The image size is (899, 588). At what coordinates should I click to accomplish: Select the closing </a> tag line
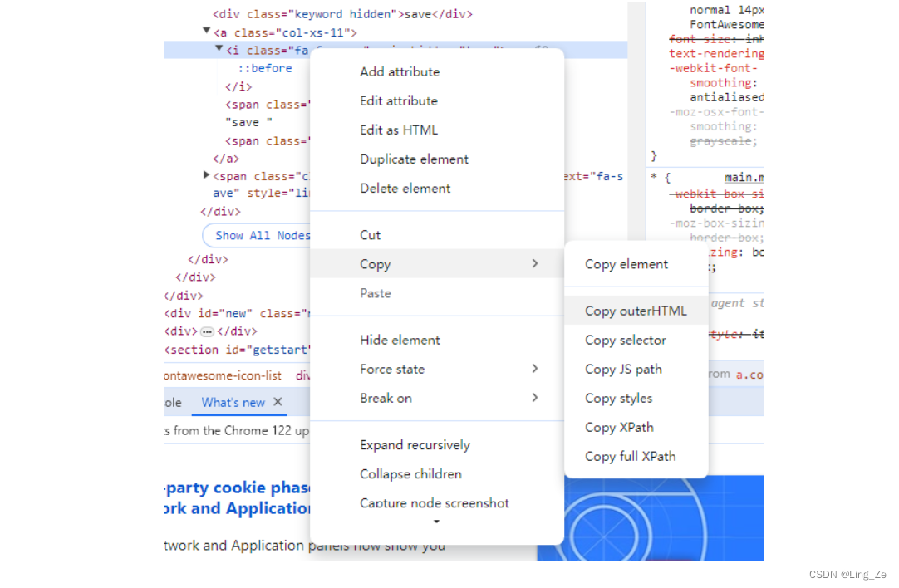226,159
